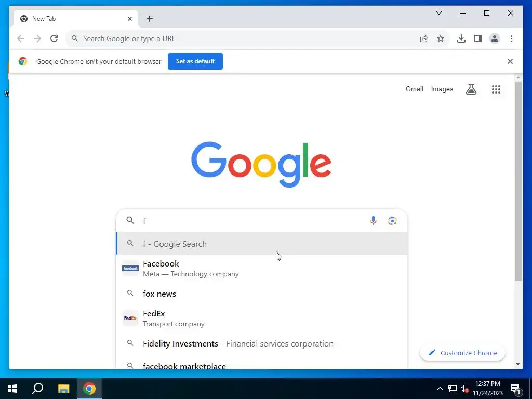Open Chrome three-dot menu
Image resolution: width=532 pixels, height=399 pixels.
[x=511, y=38]
